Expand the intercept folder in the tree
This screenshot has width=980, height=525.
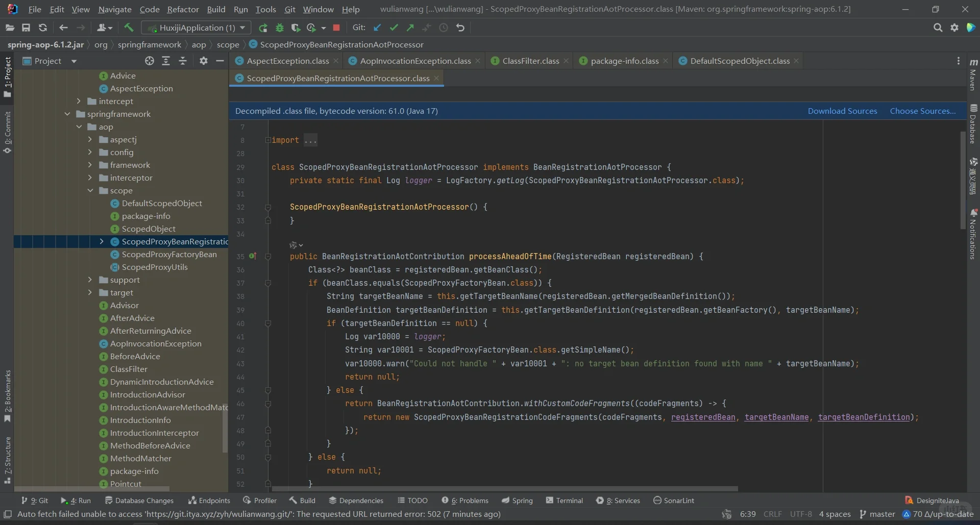pyautogui.click(x=79, y=101)
